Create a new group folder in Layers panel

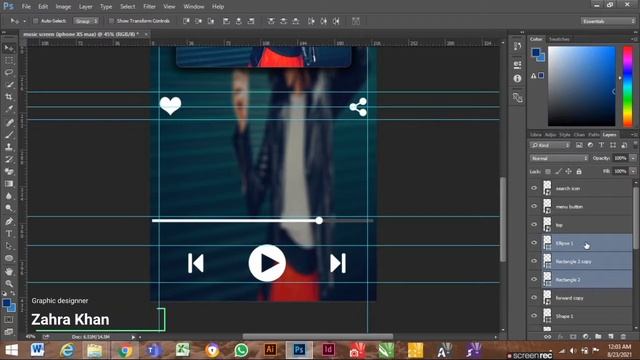(x=598, y=337)
